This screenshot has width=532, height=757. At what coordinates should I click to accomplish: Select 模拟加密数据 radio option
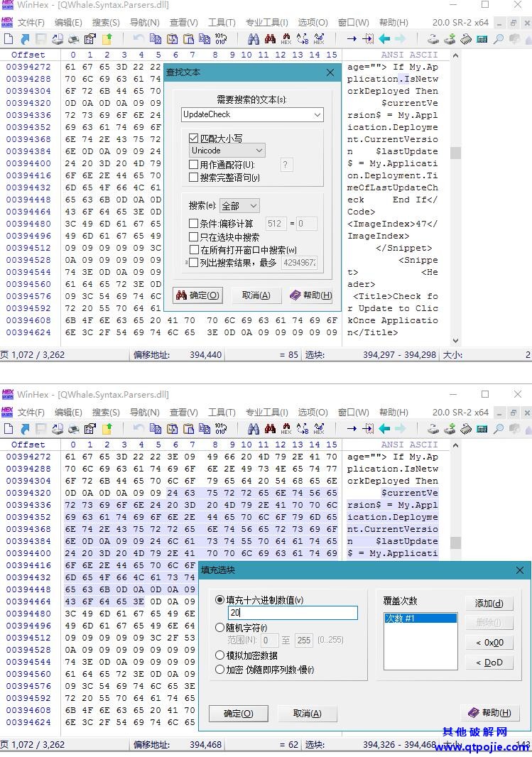coord(220,655)
